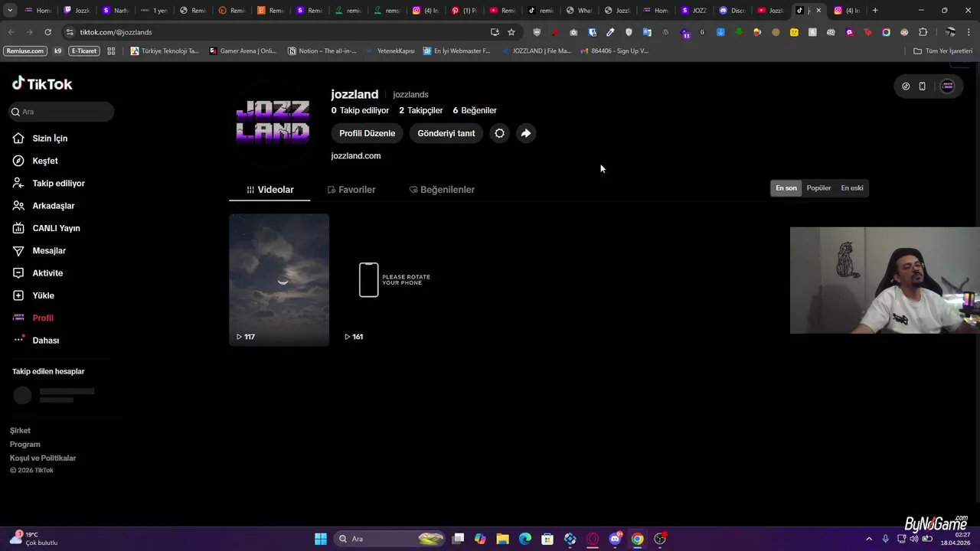This screenshot has height=551, width=980.
Task: Click the Gönderiyi tanıt button
Action: (446, 133)
